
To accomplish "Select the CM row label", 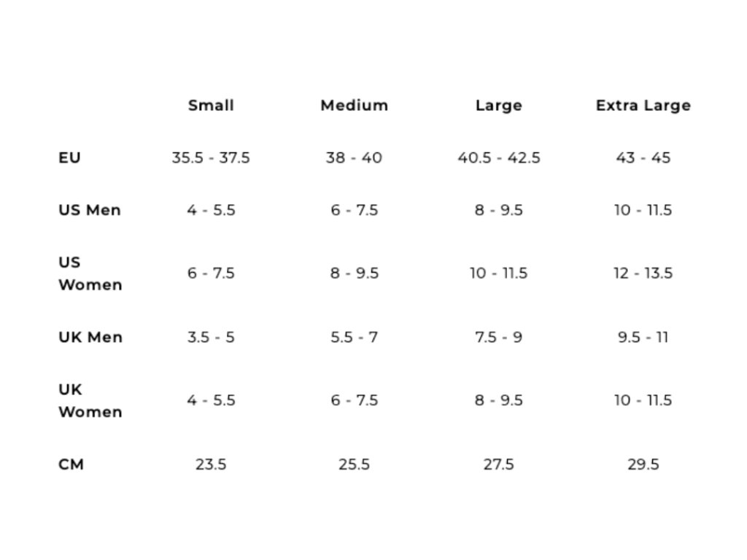I will 71,464.
